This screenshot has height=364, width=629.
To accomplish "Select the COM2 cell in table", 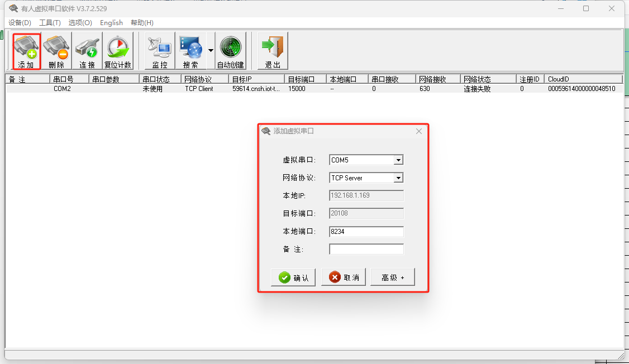I will tap(62, 89).
